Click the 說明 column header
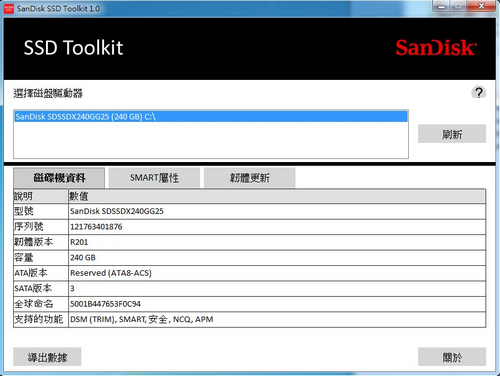The width and height of the screenshot is (500, 376). click(41, 196)
